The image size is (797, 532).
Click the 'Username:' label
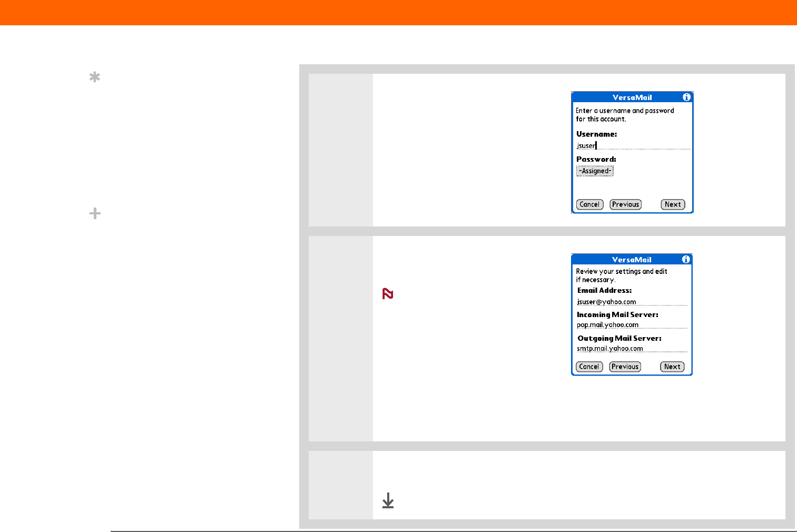pos(596,134)
